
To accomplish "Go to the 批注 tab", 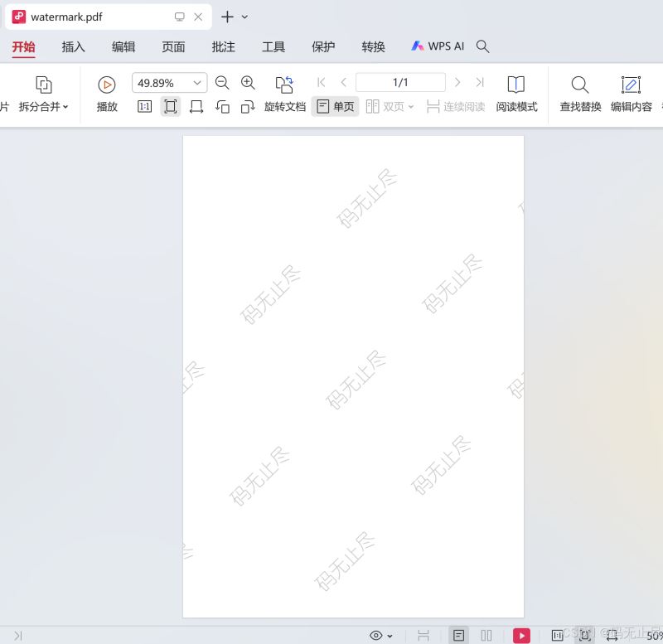I will [x=223, y=46].
